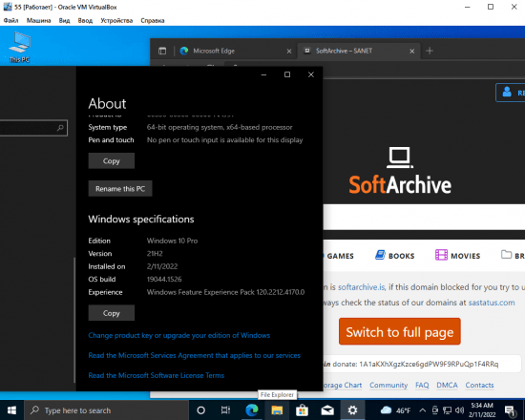Open Ввод menu in VirtualBox
Viewport: 525px width, 420px height.
click(85, 20)
